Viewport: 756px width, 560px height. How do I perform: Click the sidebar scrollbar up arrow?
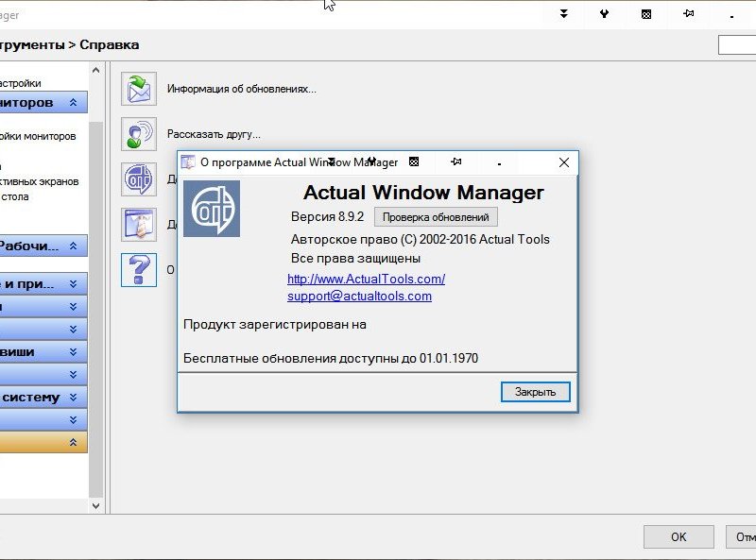96,71
